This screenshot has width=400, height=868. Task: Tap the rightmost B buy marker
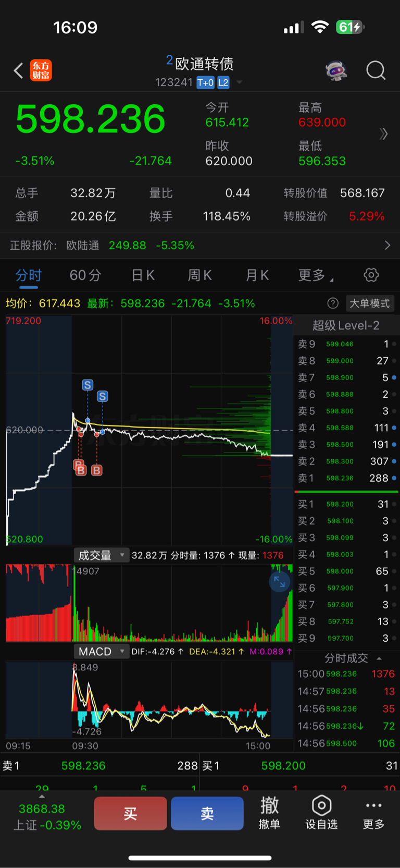point(96,470)
